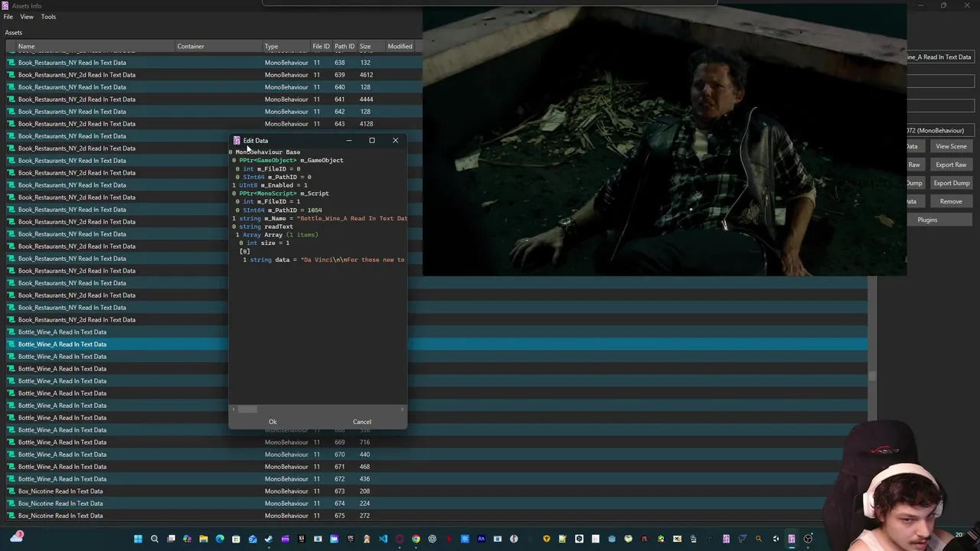Click asset icon of row with Path ID 673
This screenshot has width=980, height=551.
click(11, 491)
